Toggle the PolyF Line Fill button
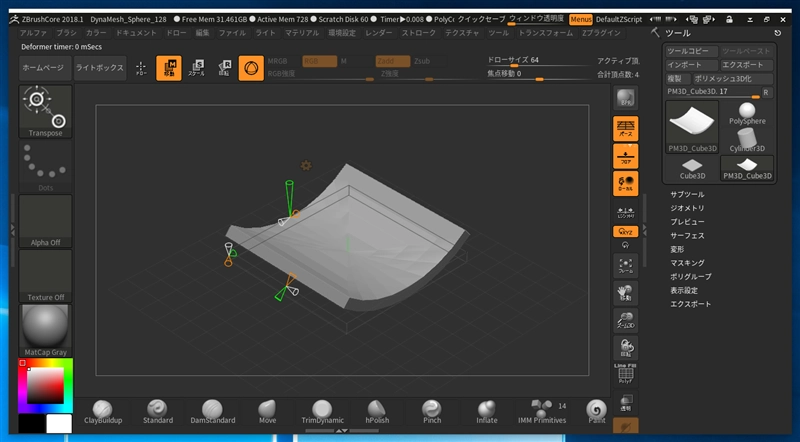The image size is (800, 442). (x=626, y=374)
